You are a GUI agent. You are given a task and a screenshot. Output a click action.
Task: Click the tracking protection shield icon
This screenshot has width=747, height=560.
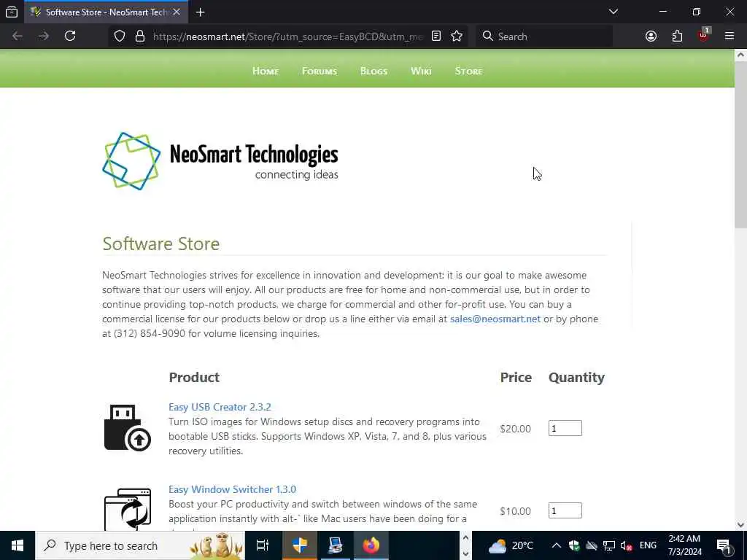pyautogui.click(x=120, y=36)
